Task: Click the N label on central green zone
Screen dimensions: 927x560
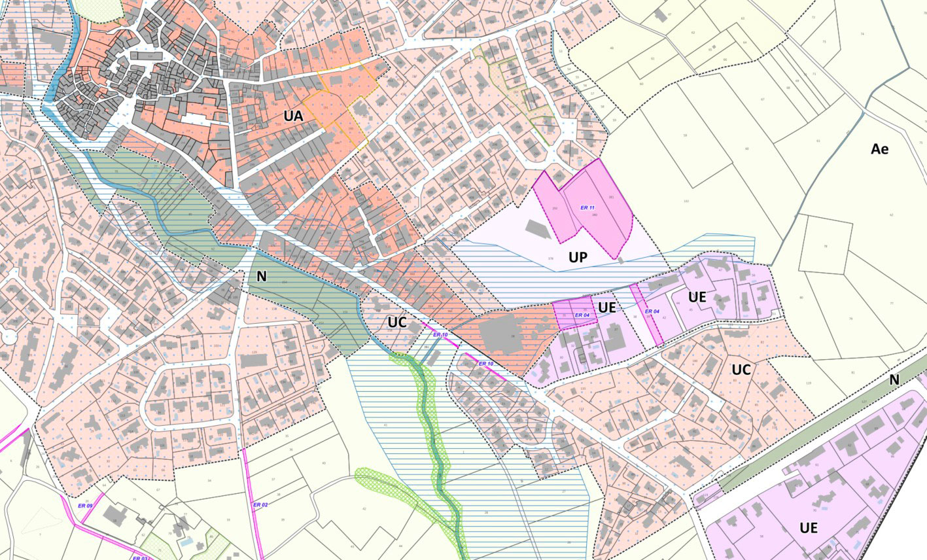Action: coord(262,277)
